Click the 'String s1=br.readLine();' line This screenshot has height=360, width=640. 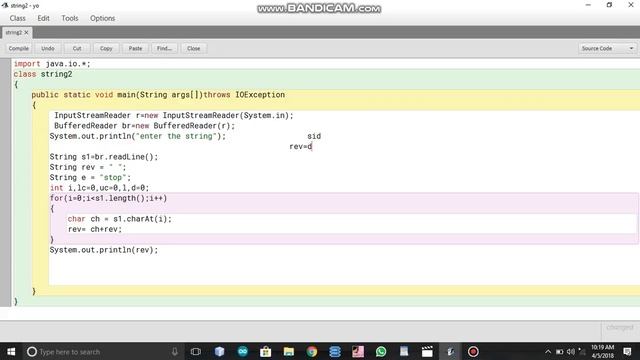(104, 157)
